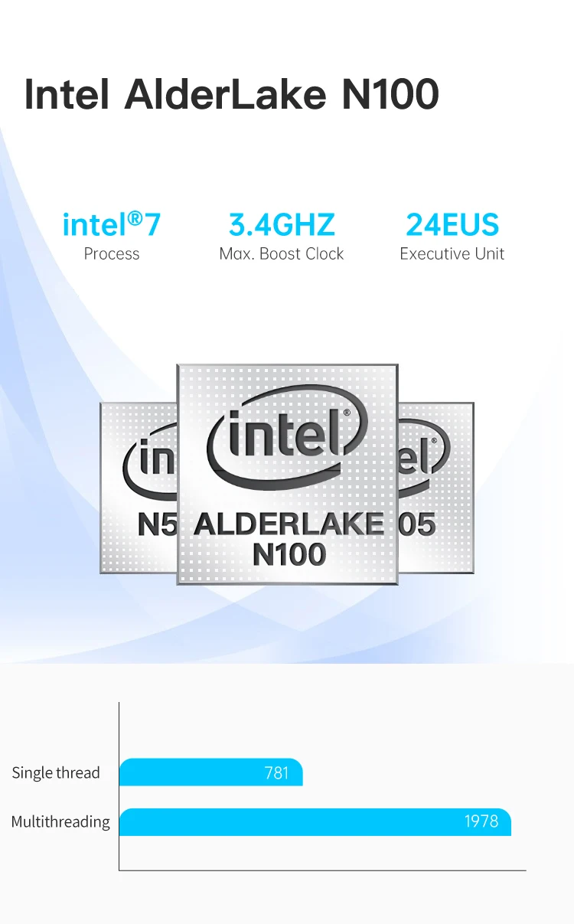This screenshot has width=574, height=924.
Task: Click the Intel AlderLake N100 title
Action: [232, 94]
